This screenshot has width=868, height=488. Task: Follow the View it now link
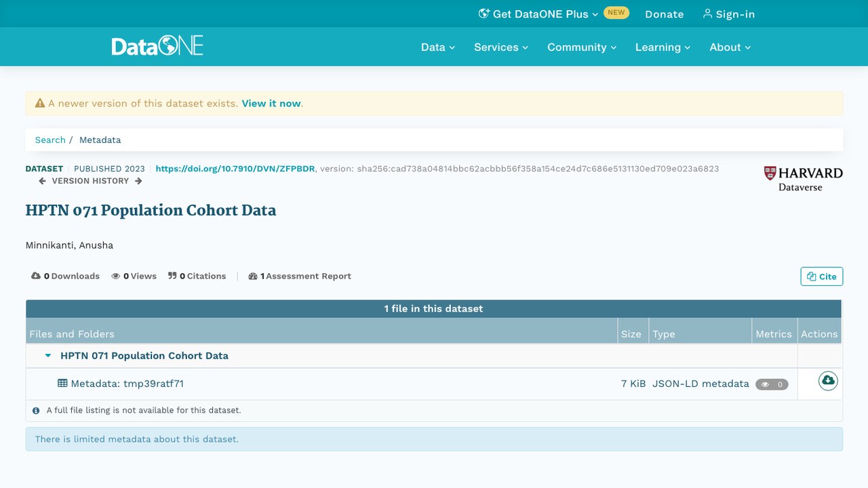(271, 104)
